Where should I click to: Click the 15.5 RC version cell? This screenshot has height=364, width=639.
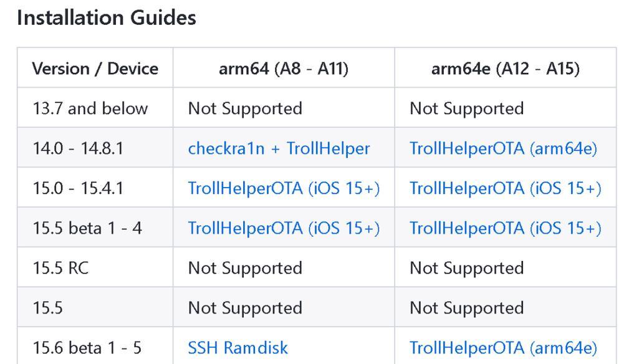pyautogui.click(x=60, y=268)
